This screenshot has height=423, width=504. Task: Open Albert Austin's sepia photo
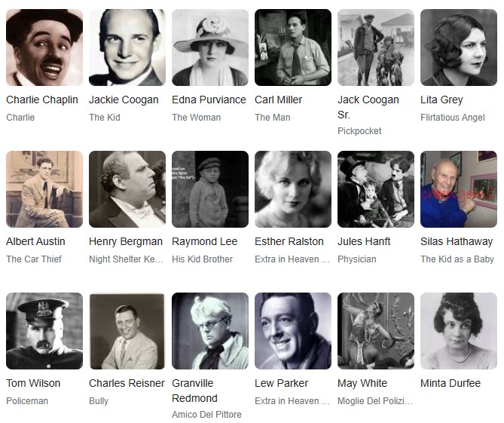44,189
